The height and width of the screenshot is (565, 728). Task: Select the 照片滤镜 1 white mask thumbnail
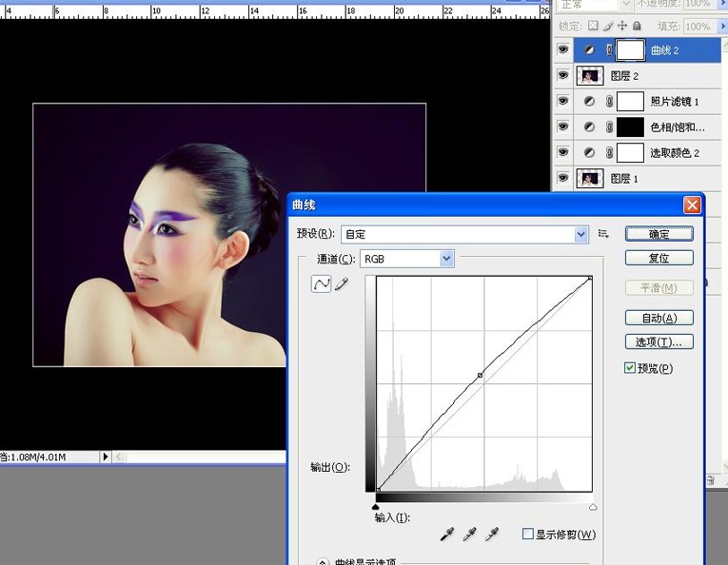point(630,101)
